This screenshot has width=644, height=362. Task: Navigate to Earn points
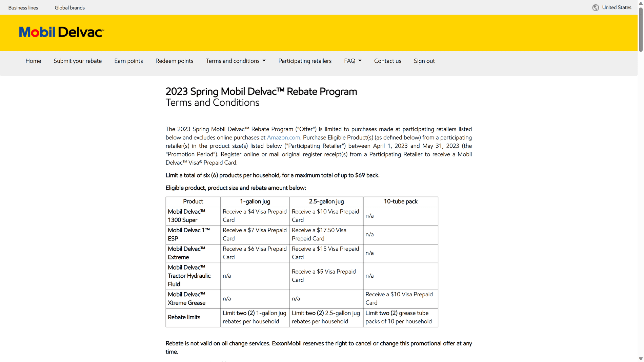pos(128,61)
